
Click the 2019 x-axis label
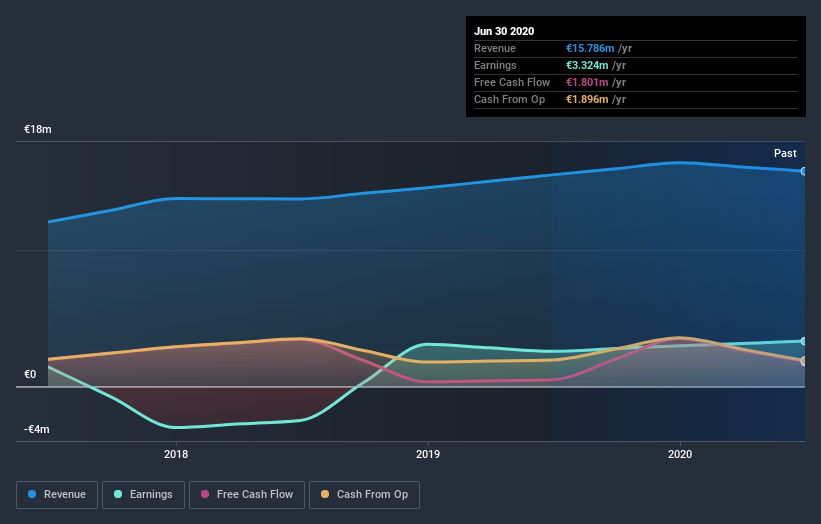(428, 454)
